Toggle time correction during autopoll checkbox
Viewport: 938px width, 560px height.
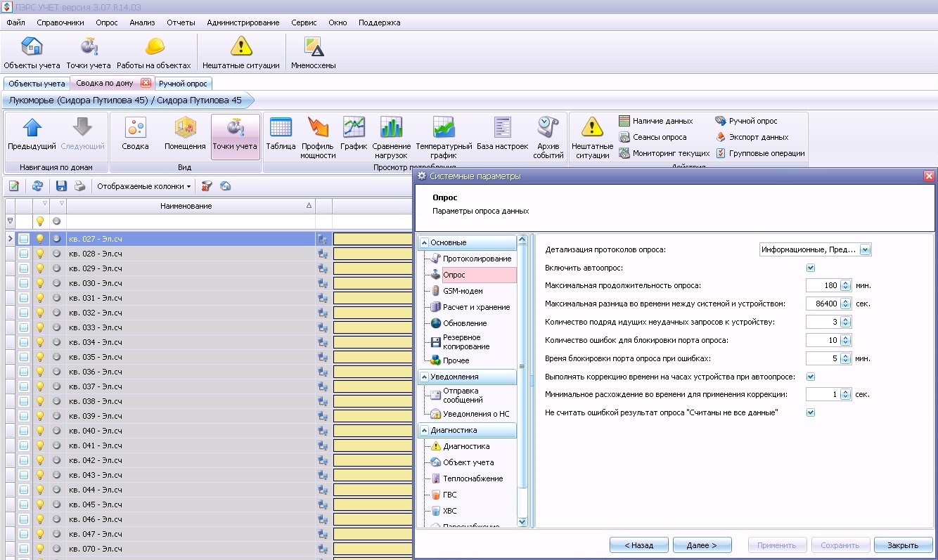[x=811, y=377]
